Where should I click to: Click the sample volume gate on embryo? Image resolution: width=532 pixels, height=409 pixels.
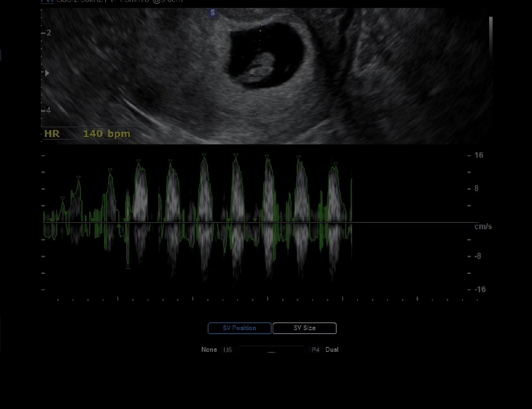point(255,72)
